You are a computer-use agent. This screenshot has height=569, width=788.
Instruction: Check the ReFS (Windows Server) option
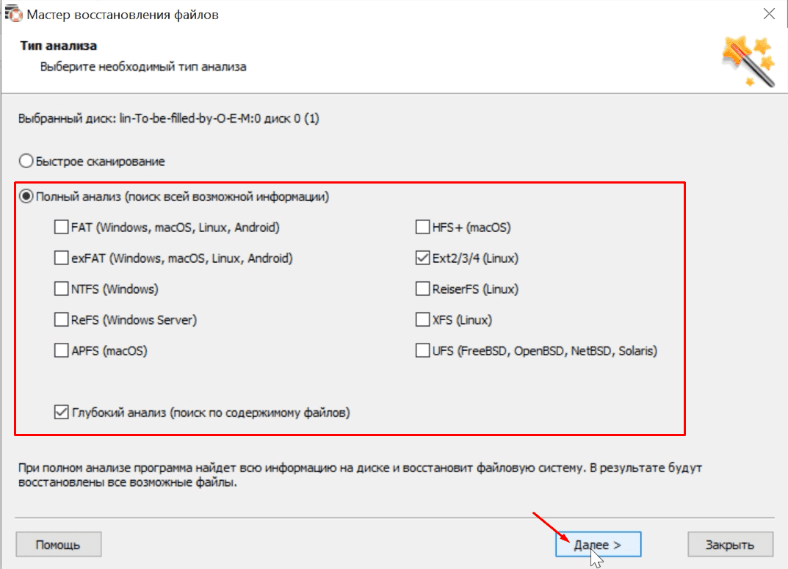click(63, 321)
